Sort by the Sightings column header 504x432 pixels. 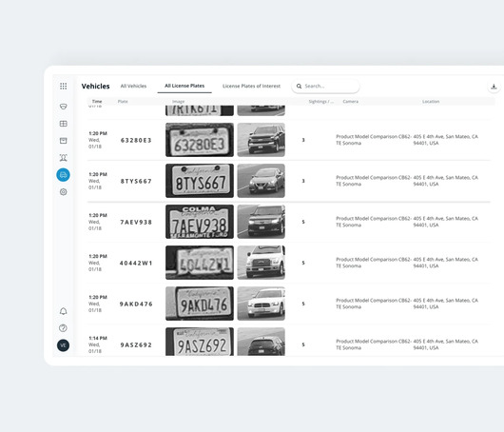click(x=321, y=101)
